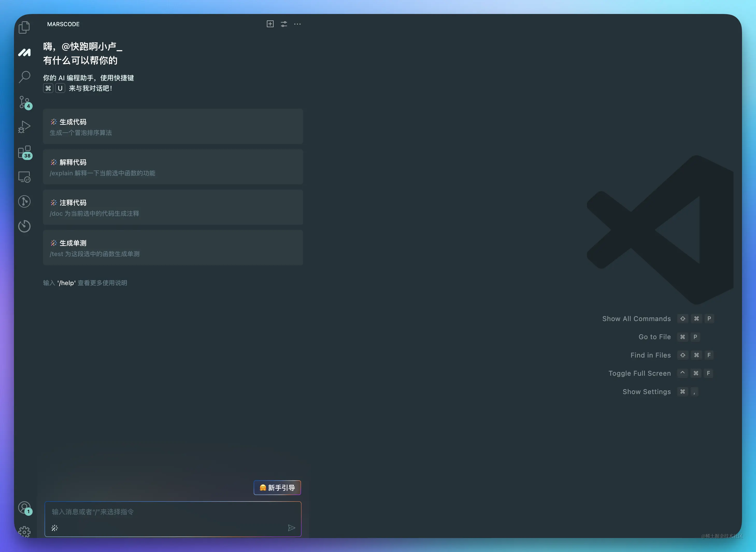This screenshot has width=756, height=552.
Task: Select the MarsCode AI sidebar icon
Action: pos(24,53)
